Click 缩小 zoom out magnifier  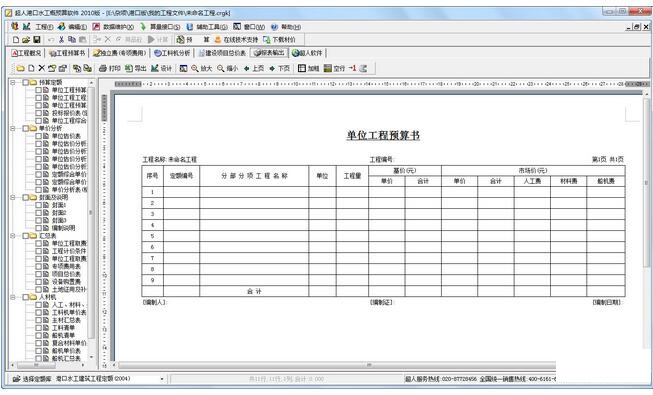coord(227,68)
